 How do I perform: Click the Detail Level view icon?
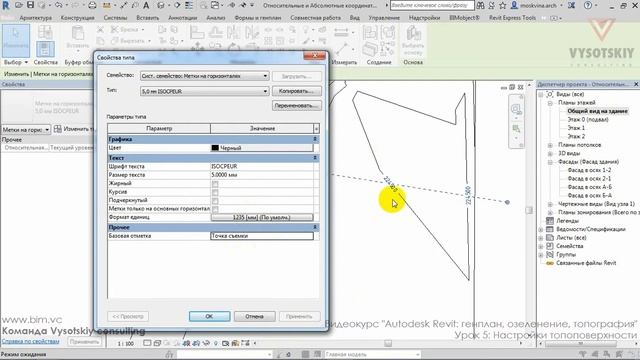coord(148,343)
